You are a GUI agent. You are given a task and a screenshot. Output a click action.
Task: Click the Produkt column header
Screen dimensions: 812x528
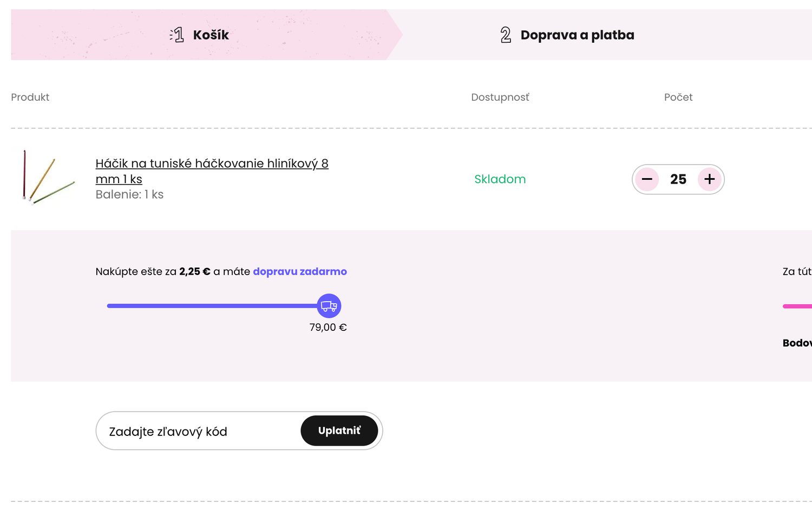click(x=30, y=97)
